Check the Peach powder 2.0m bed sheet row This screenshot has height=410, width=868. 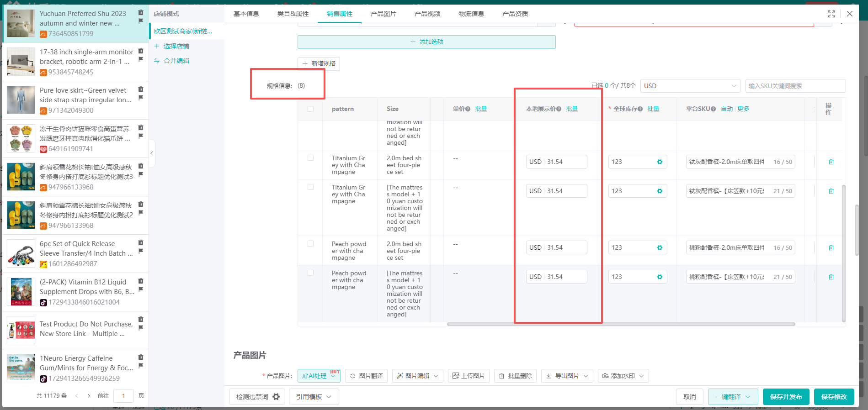coord(311,244)
